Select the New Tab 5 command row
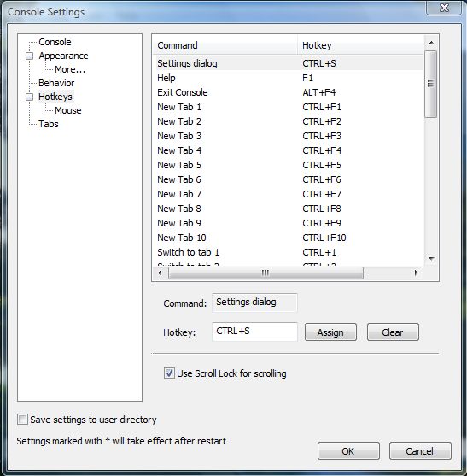The image size is (467, 476). pyautogui.click(x=289, y=165)
